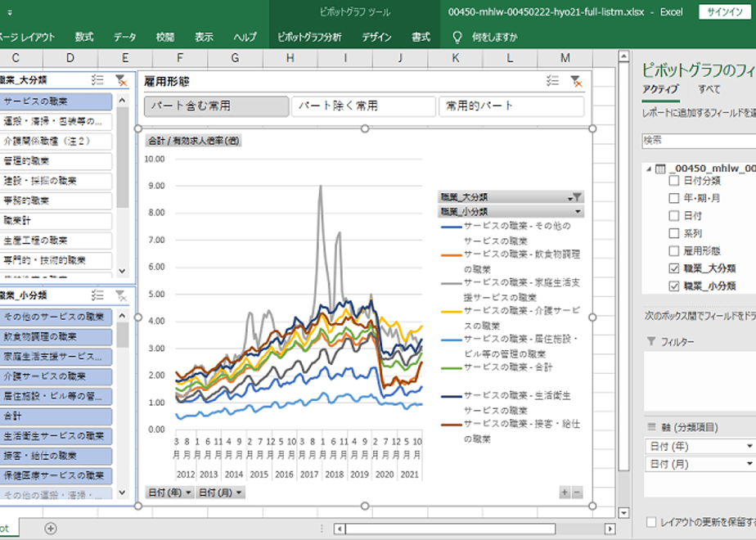Clear filter on 職業_小分類 slicer
The image size is (756, 540).
pyautogui.click(x=120, y=295)
